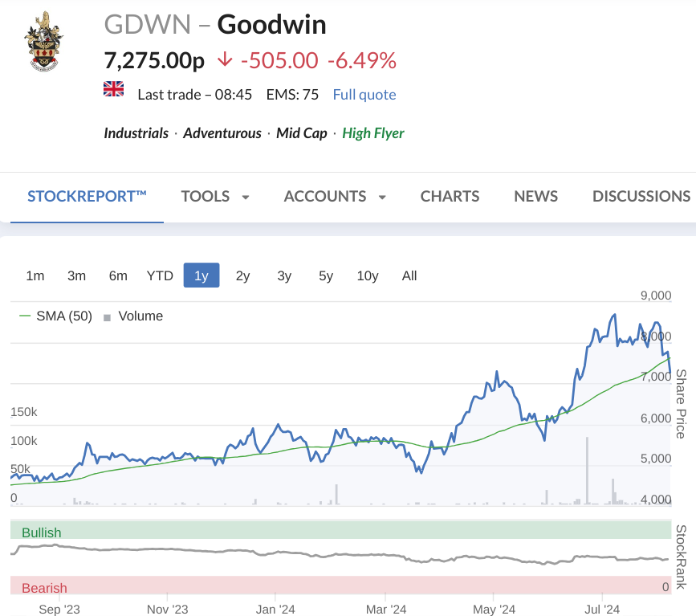The height and width of the screenshot is (616, 696).
Task: Click the 9,000 share price axis label
Action: (x=656, y=296)
